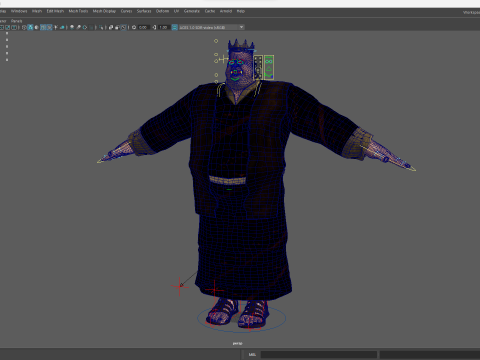Toggle the view transform button
480x360 pixels.
pos(174,27)
